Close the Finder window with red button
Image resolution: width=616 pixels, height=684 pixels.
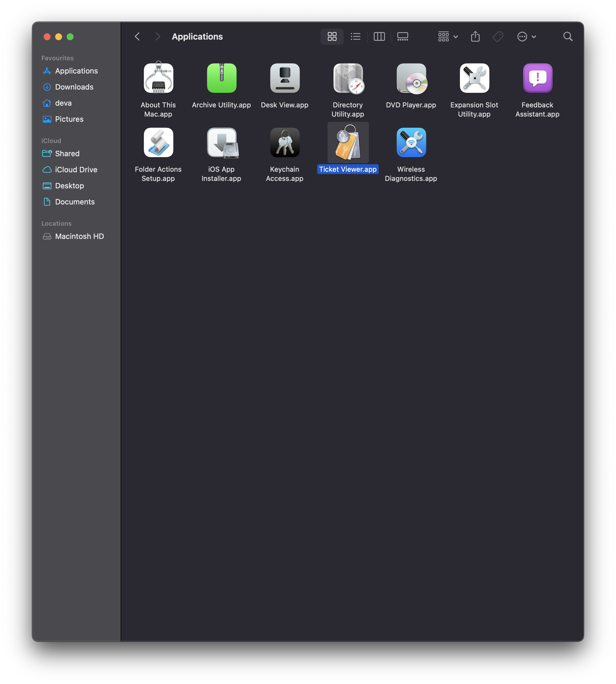pos(47,36)
